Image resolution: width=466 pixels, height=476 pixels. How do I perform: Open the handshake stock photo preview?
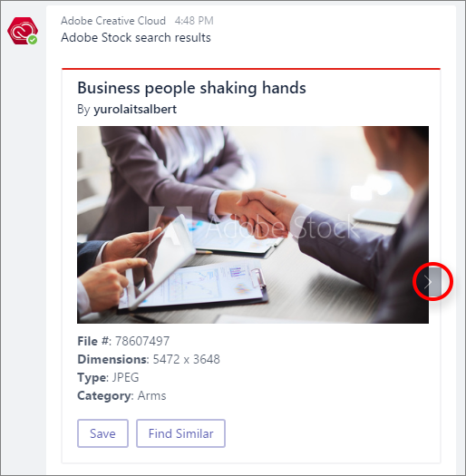[x=253, y=225]
